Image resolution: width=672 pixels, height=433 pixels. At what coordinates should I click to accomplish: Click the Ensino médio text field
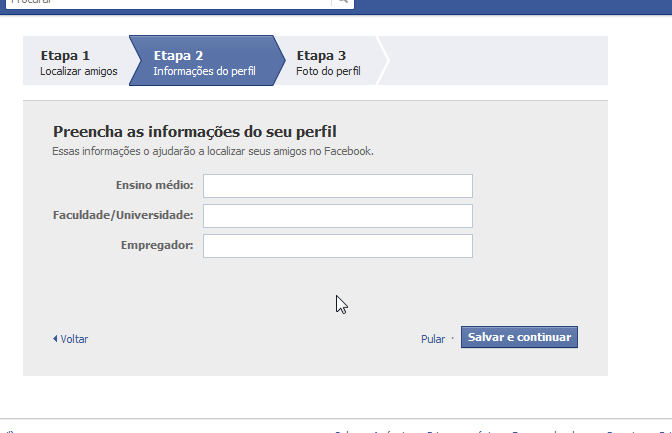337,186
